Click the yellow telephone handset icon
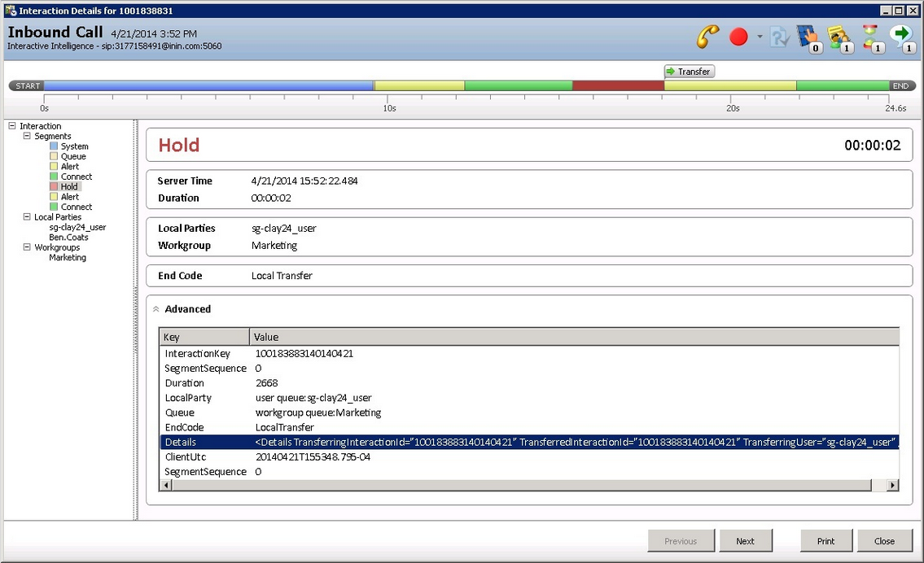924x563 pixels. (708, 37)
